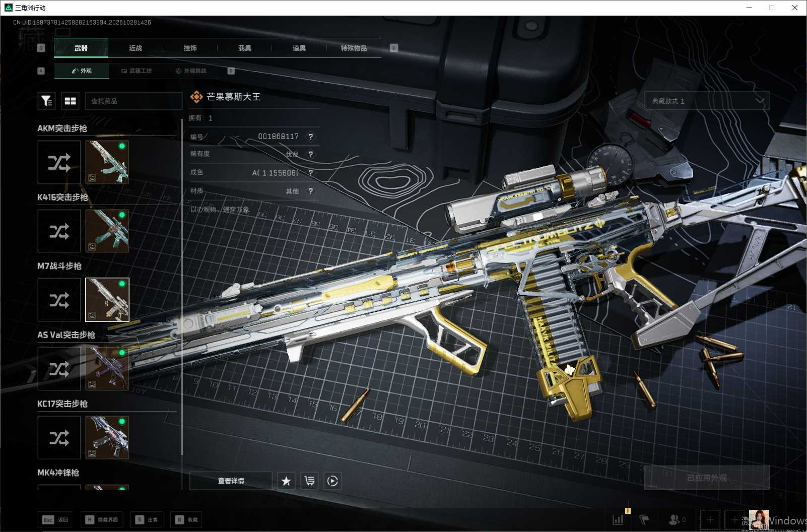Screen dimensions: 807x532
Task: Switch to the 近战 tab
Action: click(136, 48)
